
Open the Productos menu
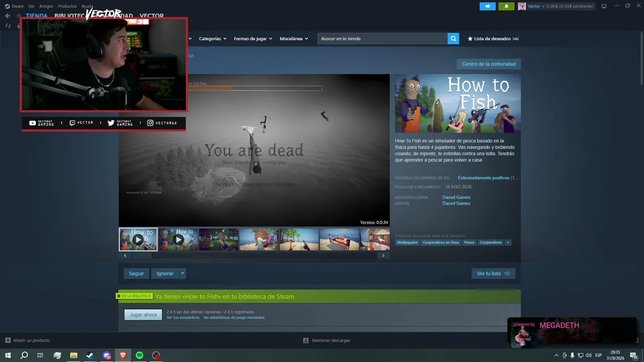pos(67,6)
